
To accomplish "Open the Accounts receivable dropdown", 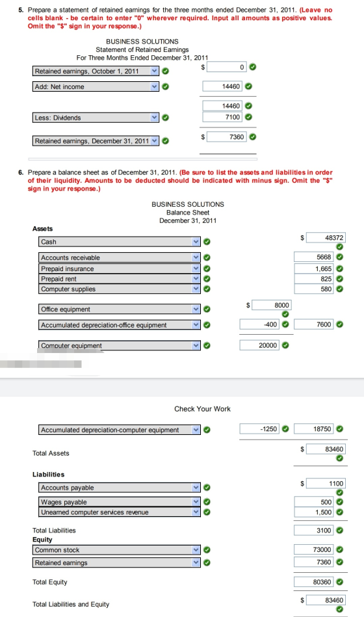I will tap(119, 257).
